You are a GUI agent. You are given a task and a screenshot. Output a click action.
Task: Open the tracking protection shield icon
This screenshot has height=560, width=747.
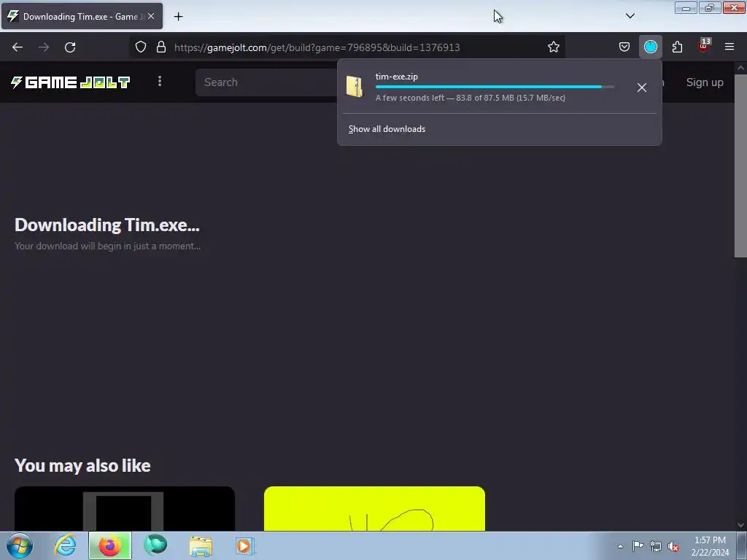click(x=141, y=47)
